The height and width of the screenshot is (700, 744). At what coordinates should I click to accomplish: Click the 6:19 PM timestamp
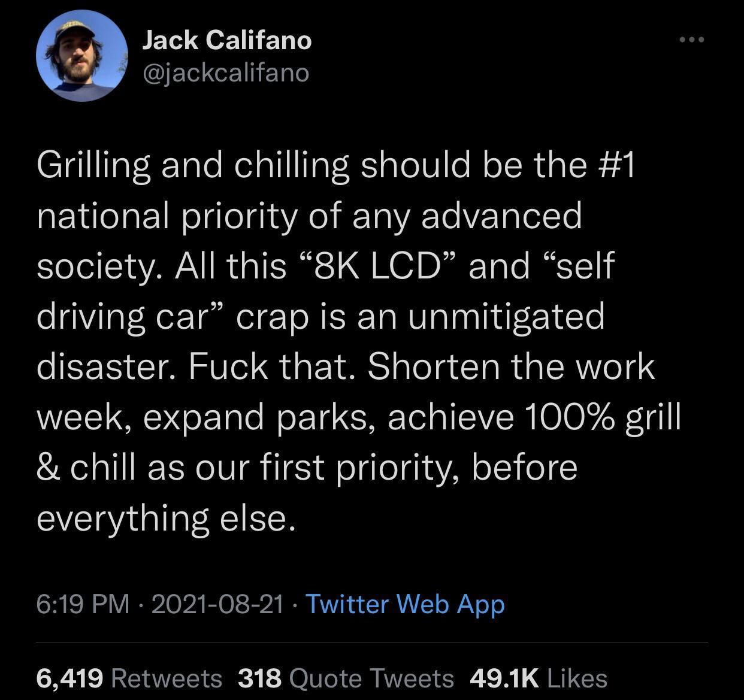point(83,604)
